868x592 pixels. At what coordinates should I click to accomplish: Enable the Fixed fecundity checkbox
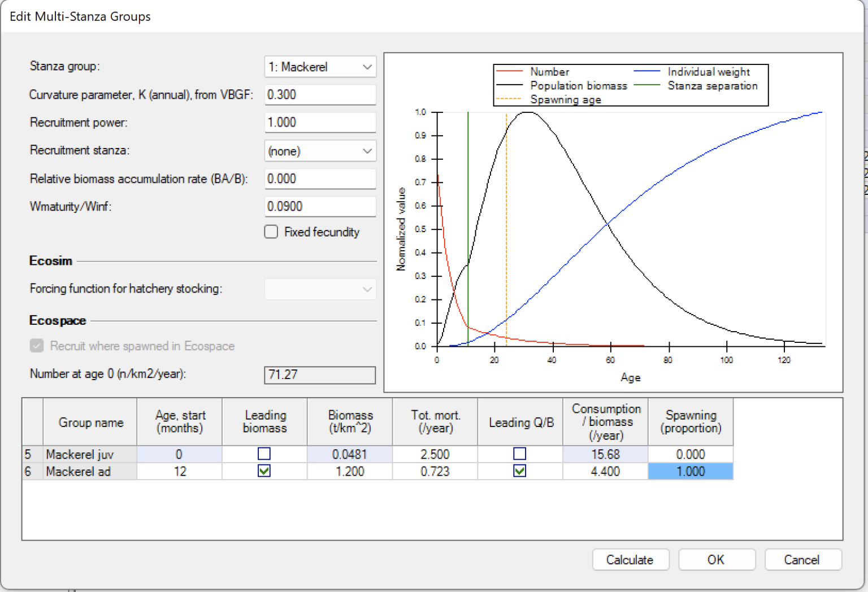(x=271, y=232)
